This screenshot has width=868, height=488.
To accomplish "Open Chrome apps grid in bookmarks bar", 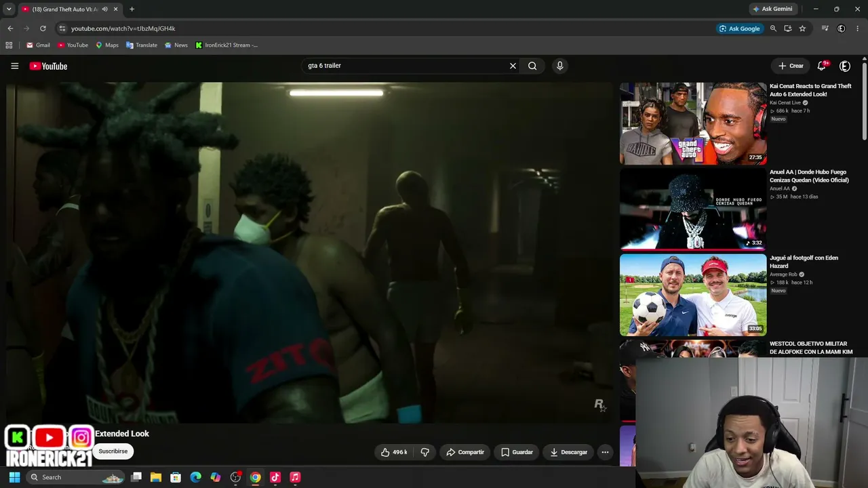I will point(9,45).
